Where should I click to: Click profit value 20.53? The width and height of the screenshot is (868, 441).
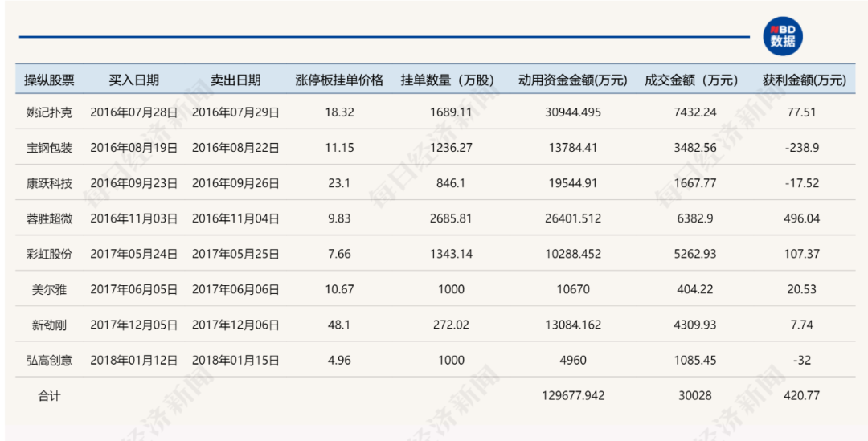(x=801, y=289)
